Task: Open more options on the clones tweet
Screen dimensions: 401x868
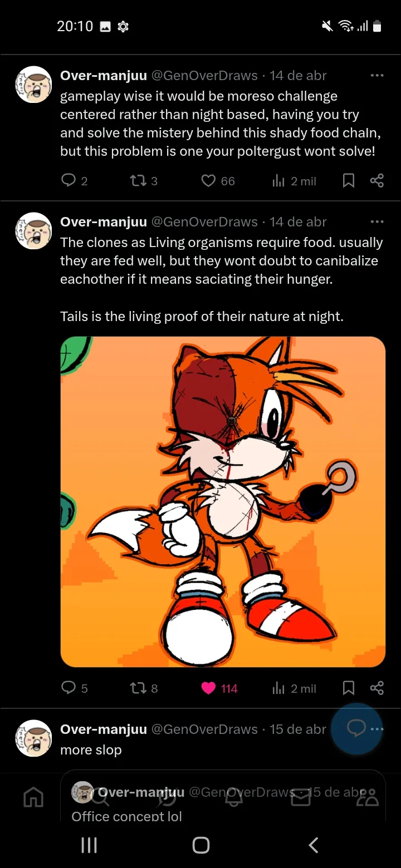Action: (x=377, y=222)
